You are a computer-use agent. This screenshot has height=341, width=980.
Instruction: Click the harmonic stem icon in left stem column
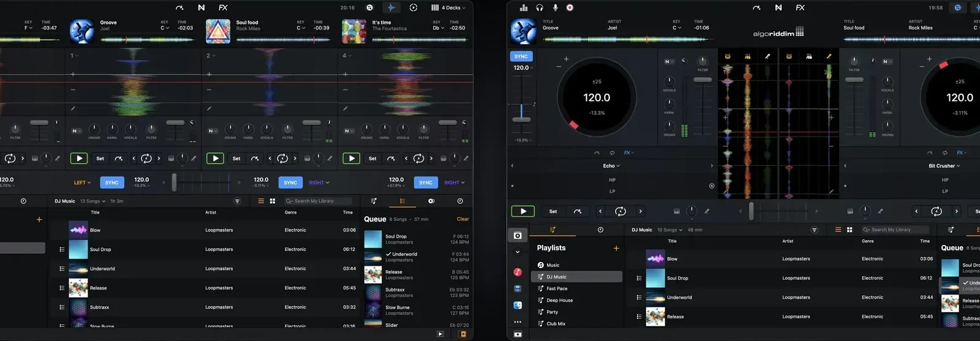click(748, 56)
